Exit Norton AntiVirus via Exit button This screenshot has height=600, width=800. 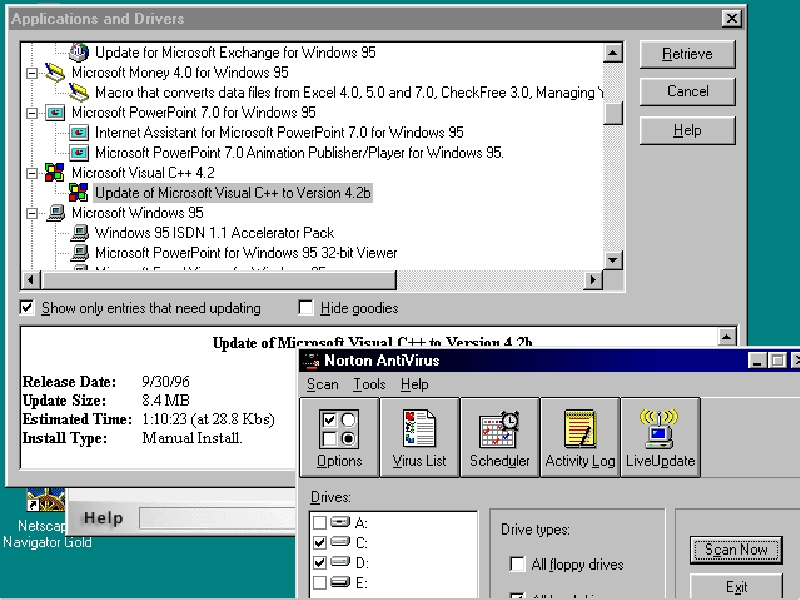tap(736, 586)
